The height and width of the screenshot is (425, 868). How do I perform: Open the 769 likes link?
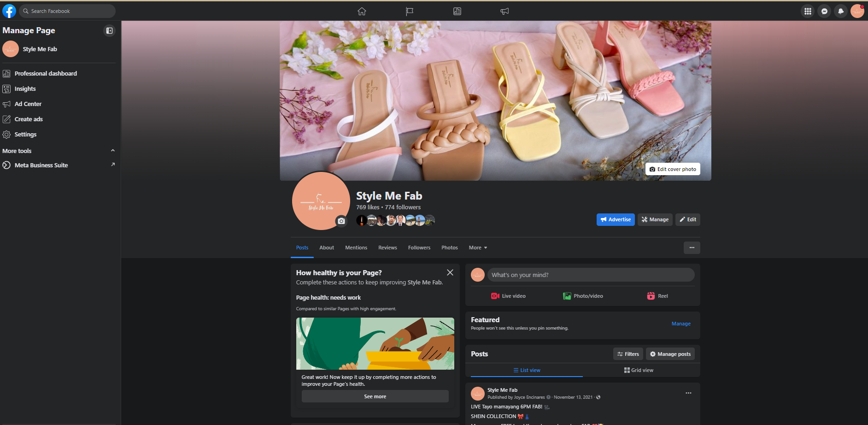click(x=368, y=207)
